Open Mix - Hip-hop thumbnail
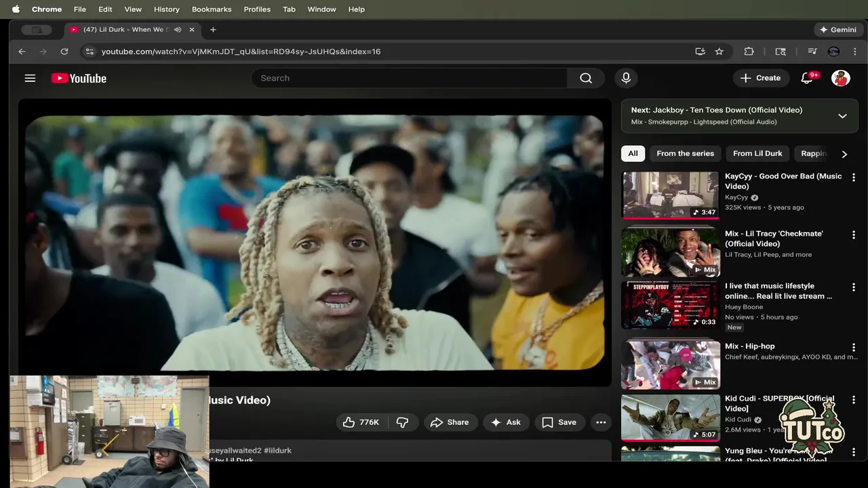868x488 pixels. click(x=670, y=365)
